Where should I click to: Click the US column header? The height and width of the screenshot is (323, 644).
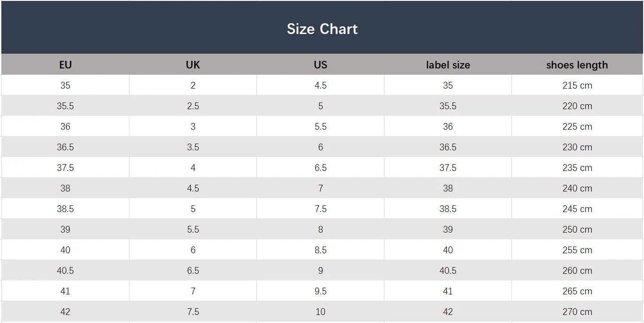tap(320, 65)
